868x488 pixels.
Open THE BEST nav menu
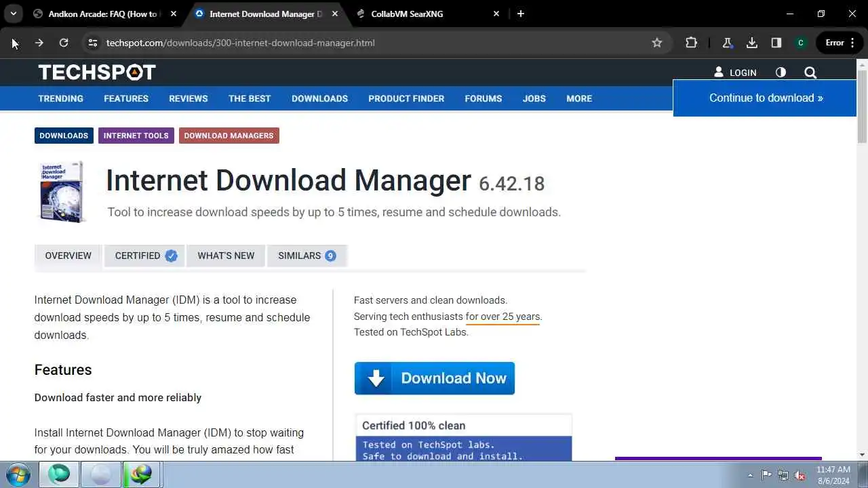tap(250, 98)
